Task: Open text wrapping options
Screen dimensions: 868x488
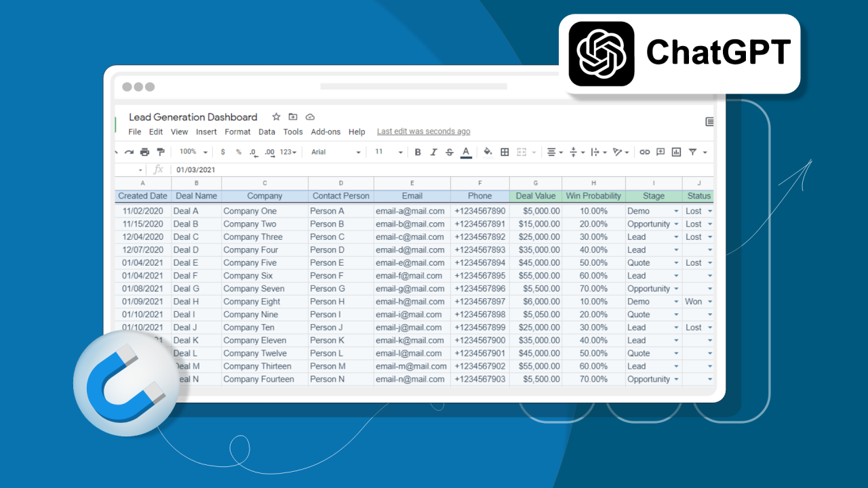Action: click(x=599, y=152)
